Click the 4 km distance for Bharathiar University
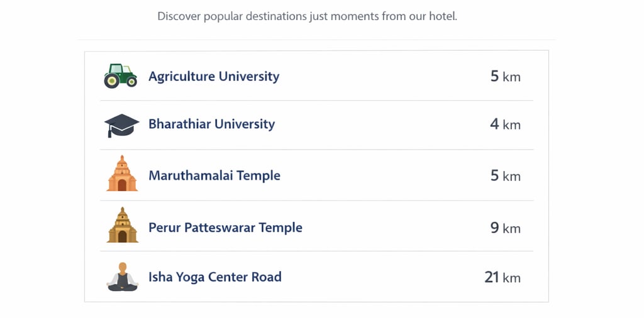Screen dimensions: 644x318 506,124
